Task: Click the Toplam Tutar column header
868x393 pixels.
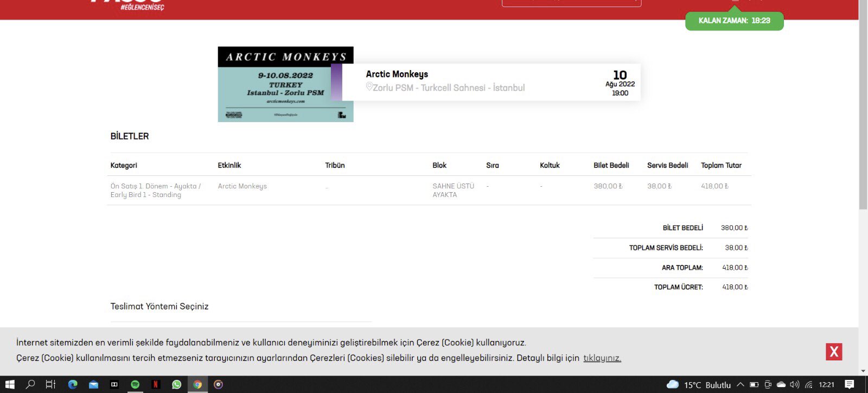Action: pyautogui.click(x=721, y=166)
